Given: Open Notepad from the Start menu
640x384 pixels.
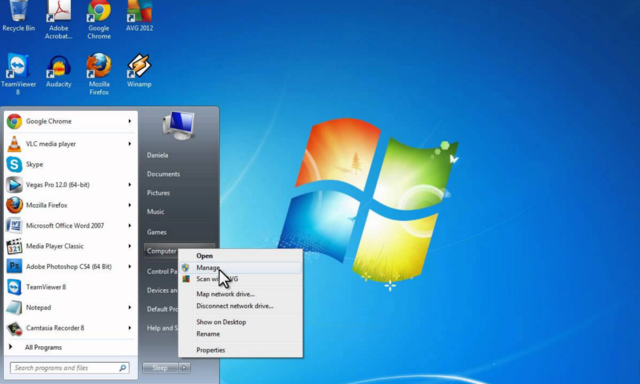Looking at the screenshot, I should click(x=70, y=307).
